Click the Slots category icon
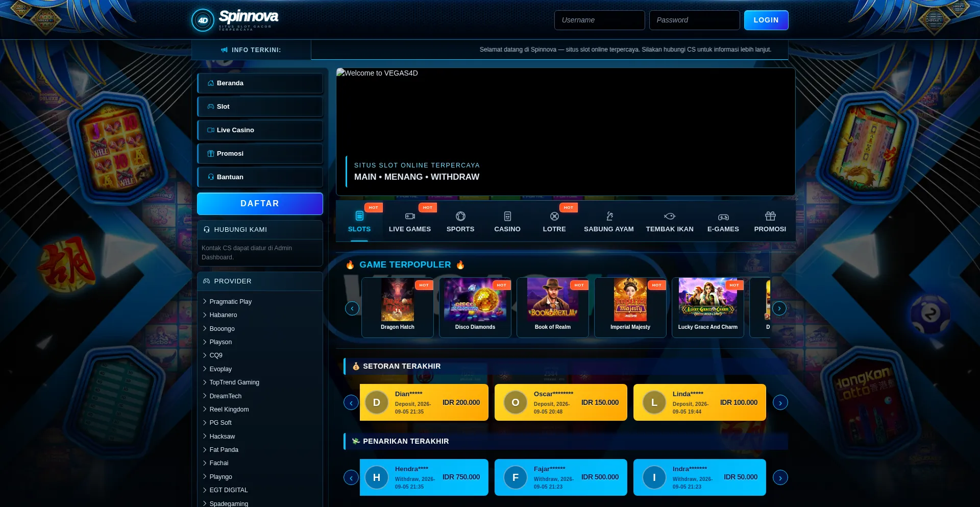 (x=359, y=216)
